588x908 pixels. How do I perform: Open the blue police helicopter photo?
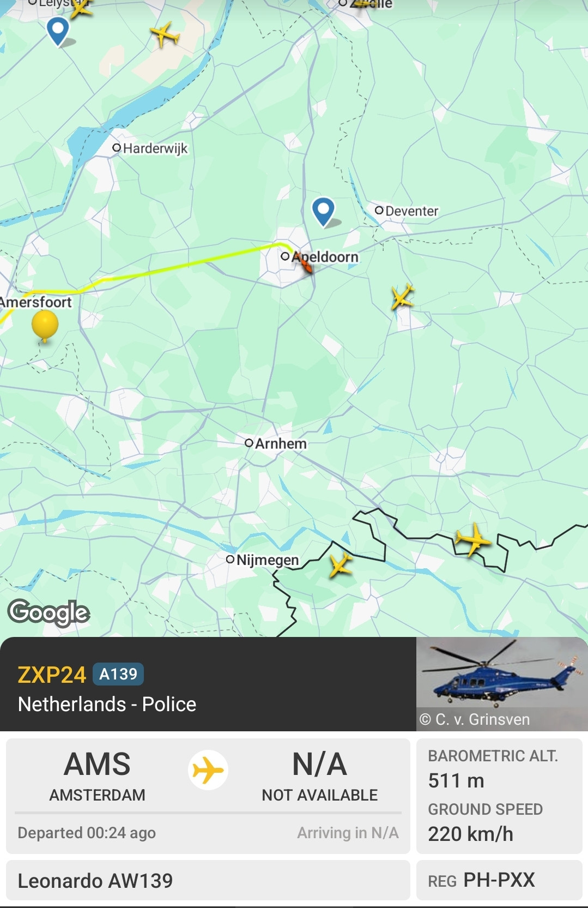(x=502, y=684)
